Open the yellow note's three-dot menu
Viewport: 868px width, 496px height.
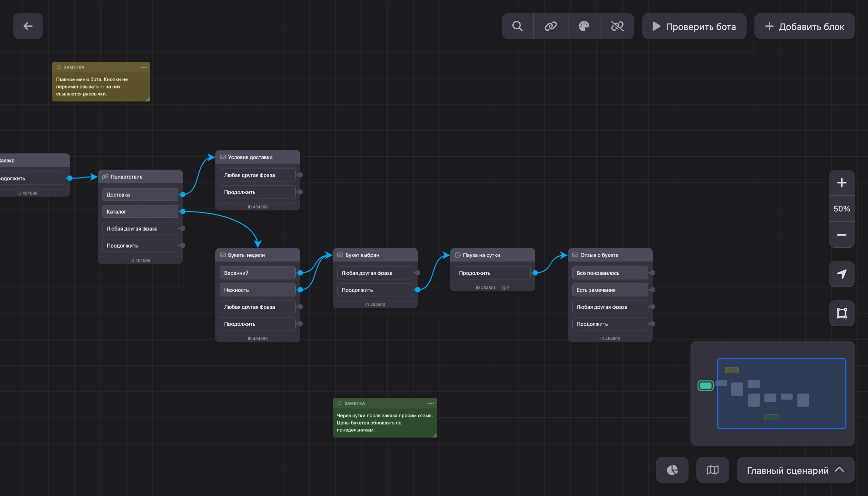pyautogui.click(x=144, y=67)
